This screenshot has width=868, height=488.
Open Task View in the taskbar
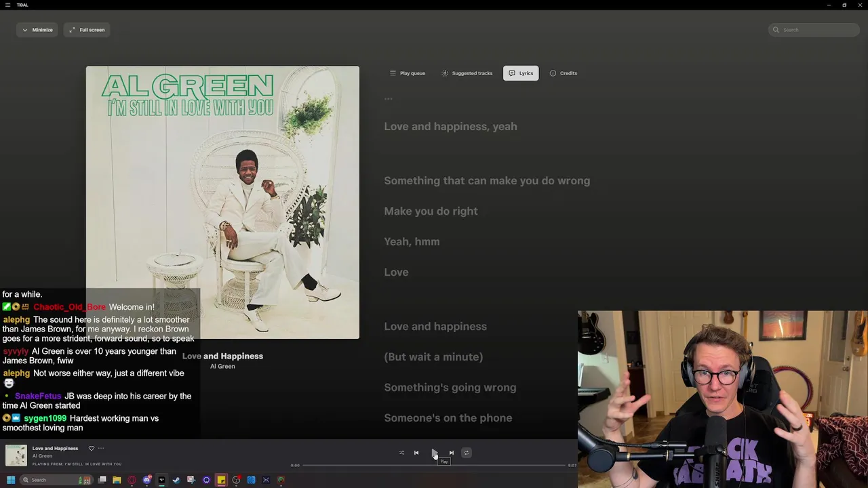102,480
